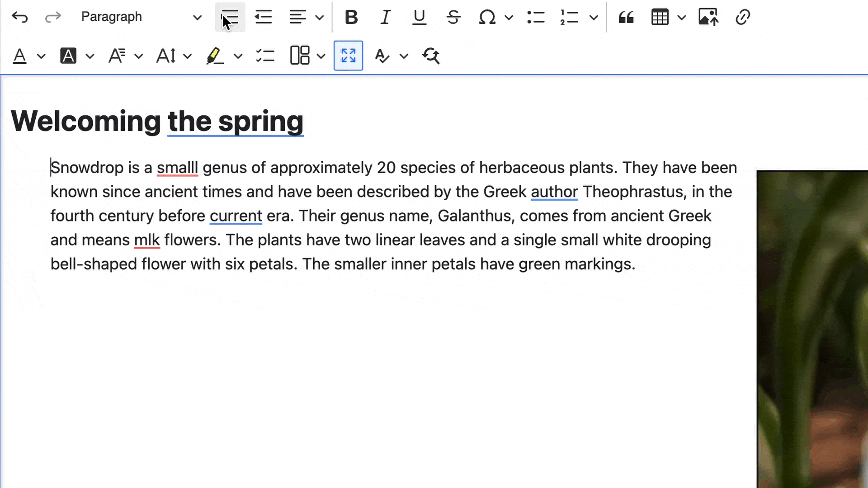The width and height of the screenshot is (868, 488).
Task: Click the word 'Galanthus' in paragraph
Action: 474,216
